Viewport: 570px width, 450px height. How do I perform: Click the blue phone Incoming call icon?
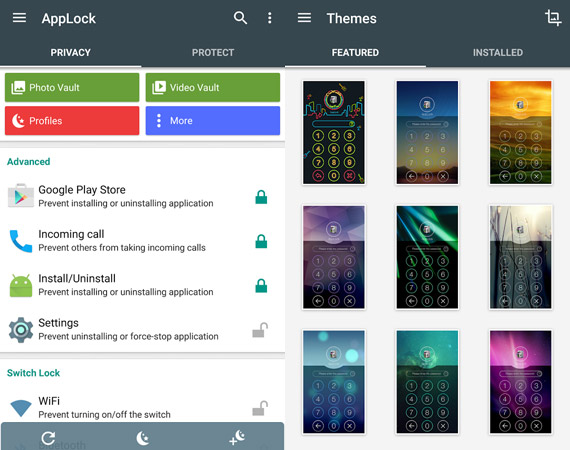tap(21, 241)
